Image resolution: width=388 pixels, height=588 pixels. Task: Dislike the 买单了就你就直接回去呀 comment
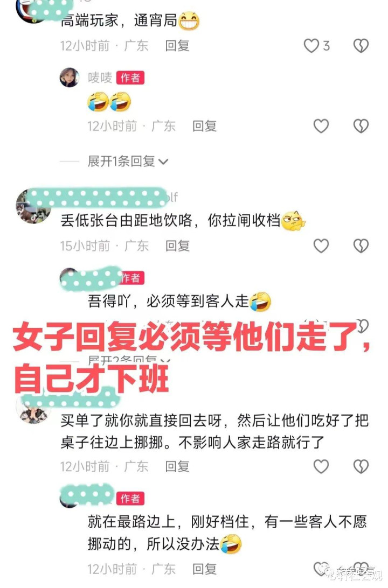pyautogui.click(x=361, y=466)
